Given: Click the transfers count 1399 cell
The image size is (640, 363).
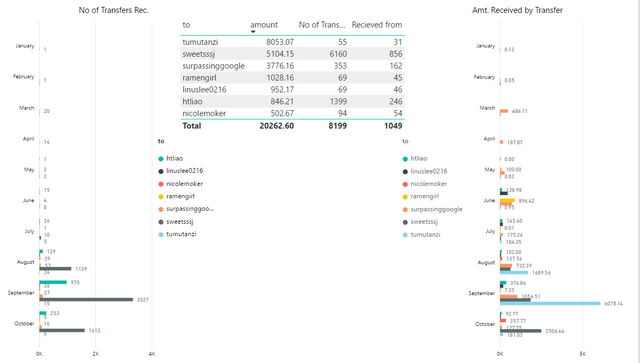Looking at the screenshot, I should pyautogui.click(x=338, y=101).
